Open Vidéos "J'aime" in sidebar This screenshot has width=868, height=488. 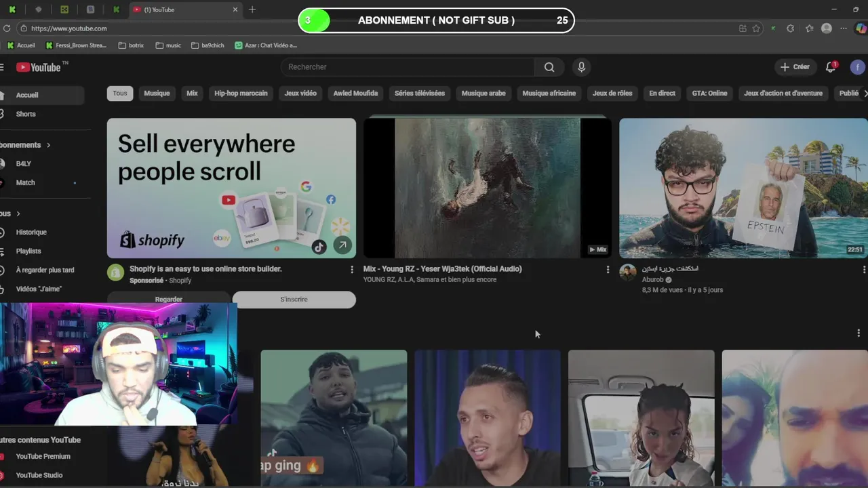(x=41, y=289)
